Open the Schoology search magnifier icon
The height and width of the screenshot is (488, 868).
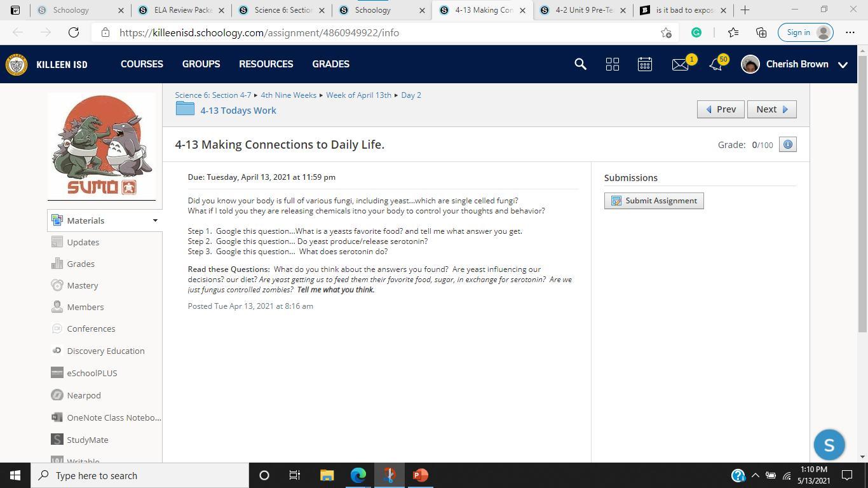point(580,64)
